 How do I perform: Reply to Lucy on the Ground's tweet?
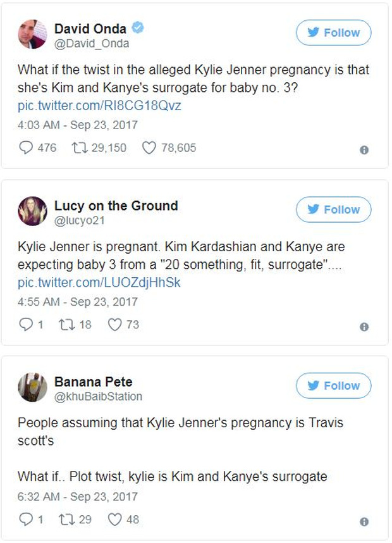tap(25, 325)
